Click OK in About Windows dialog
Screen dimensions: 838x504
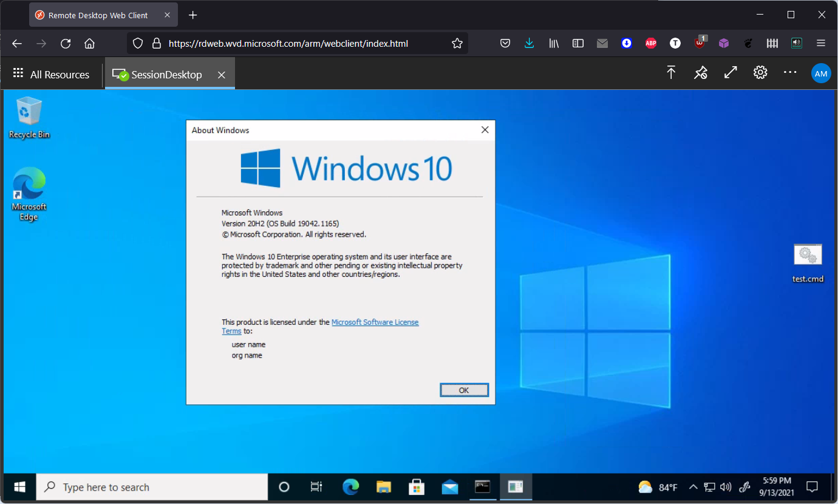[464, 390]
